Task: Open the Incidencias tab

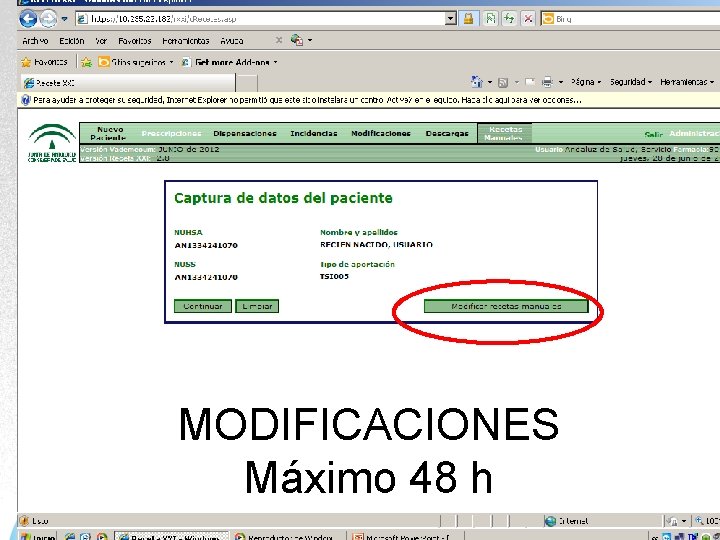Action: 314,133
